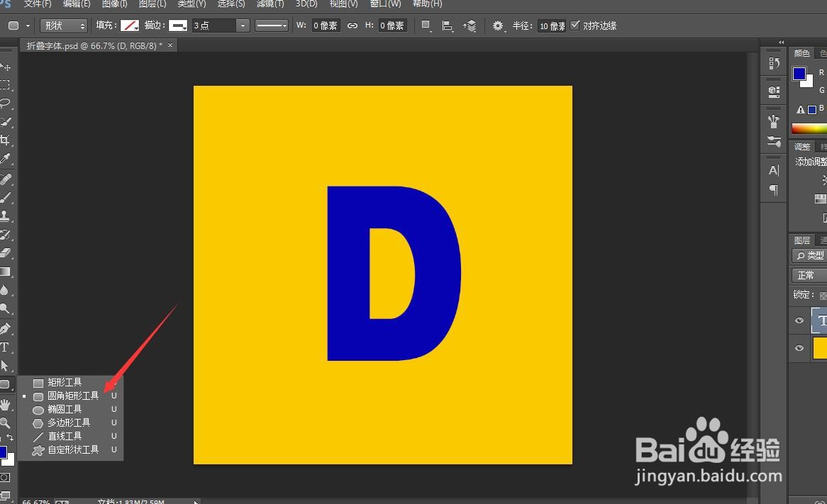
Task: Hide the yellow background layer via eye icon
Action: (799, 348)
